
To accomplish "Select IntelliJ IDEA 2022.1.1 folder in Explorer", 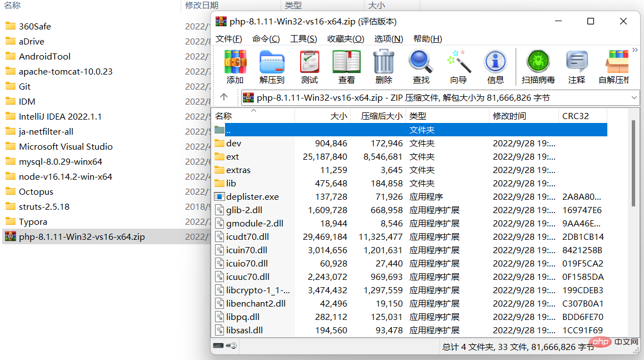I will [x=60, y=116].
